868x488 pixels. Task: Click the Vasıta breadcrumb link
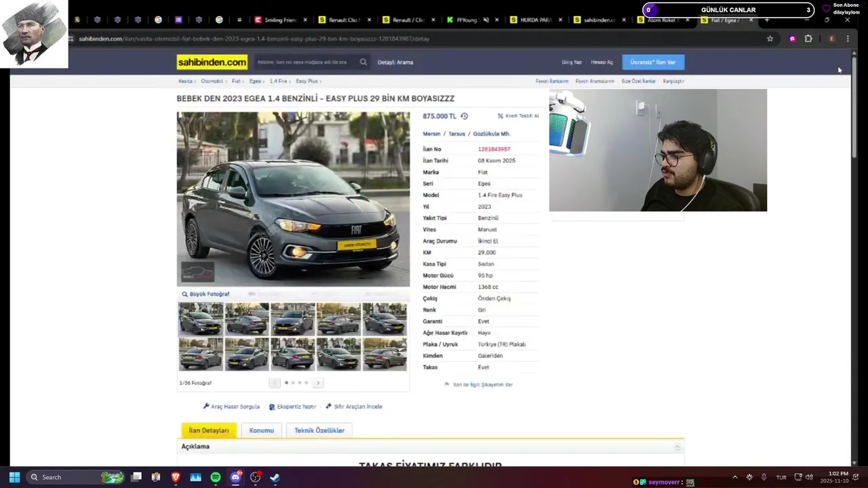(x=185, y=81)
